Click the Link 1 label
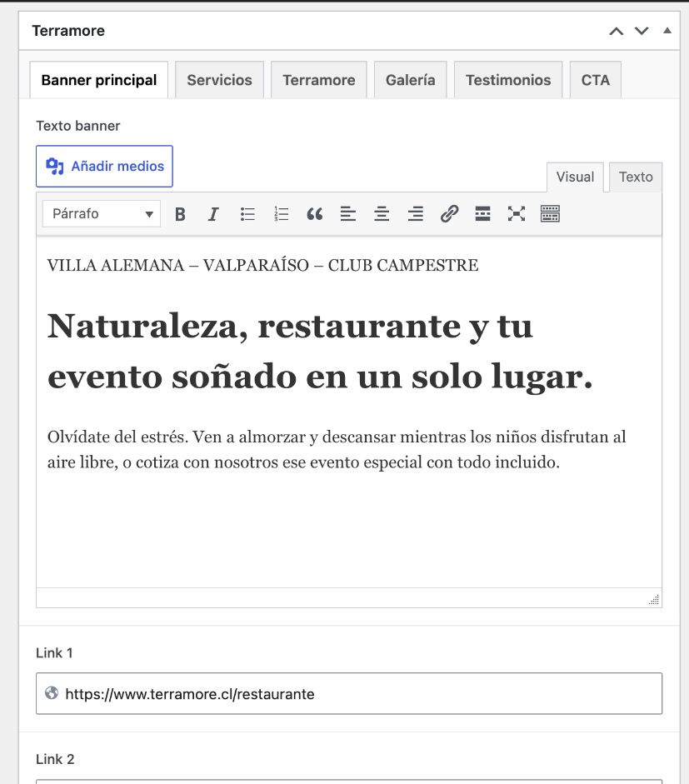Viewport: 689px width, 784px height. coord(54,653)
